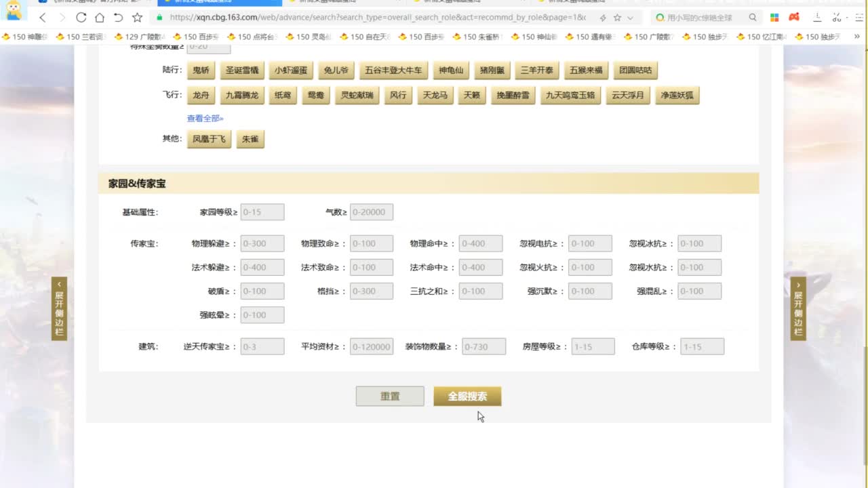Open the colorful apps grid icon

point(774,18)
